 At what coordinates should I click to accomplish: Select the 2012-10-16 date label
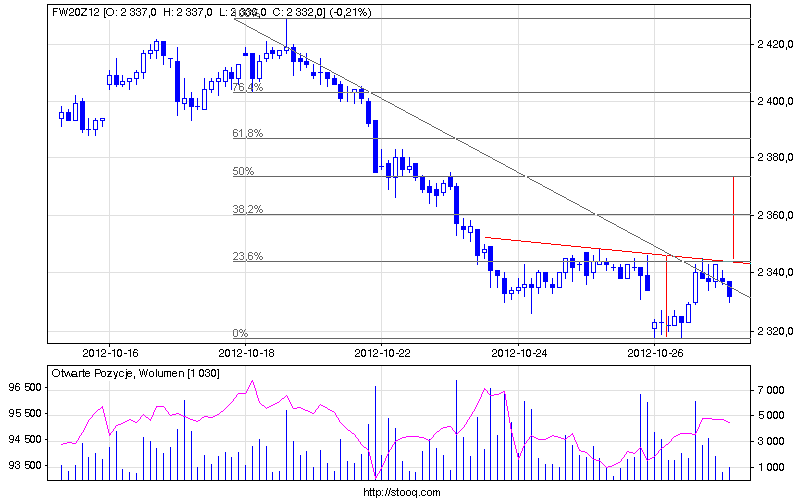[110, 353]
